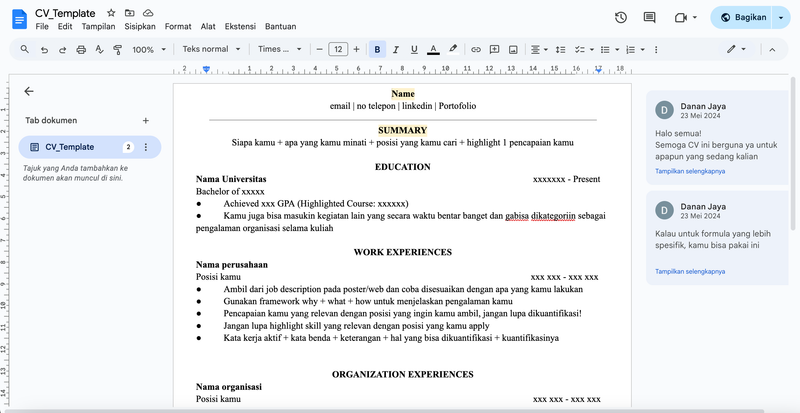Image resolution: width=800 pixels, height=413 pixels.
Task: Open the Alat menu
Action: tap(208, 27)
